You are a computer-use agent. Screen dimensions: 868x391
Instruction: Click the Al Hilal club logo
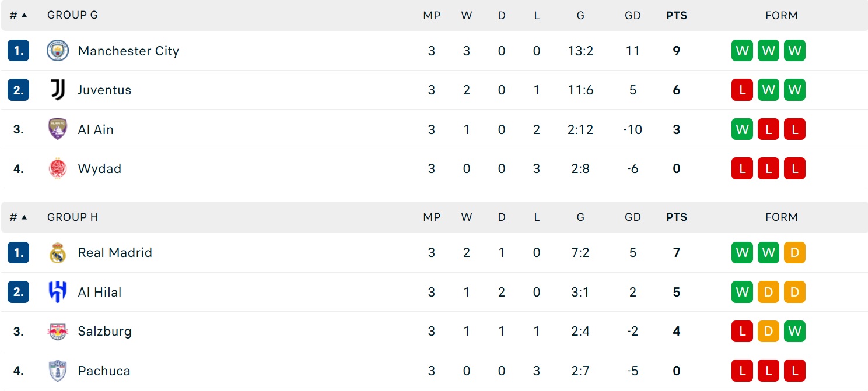pos(58,292)
